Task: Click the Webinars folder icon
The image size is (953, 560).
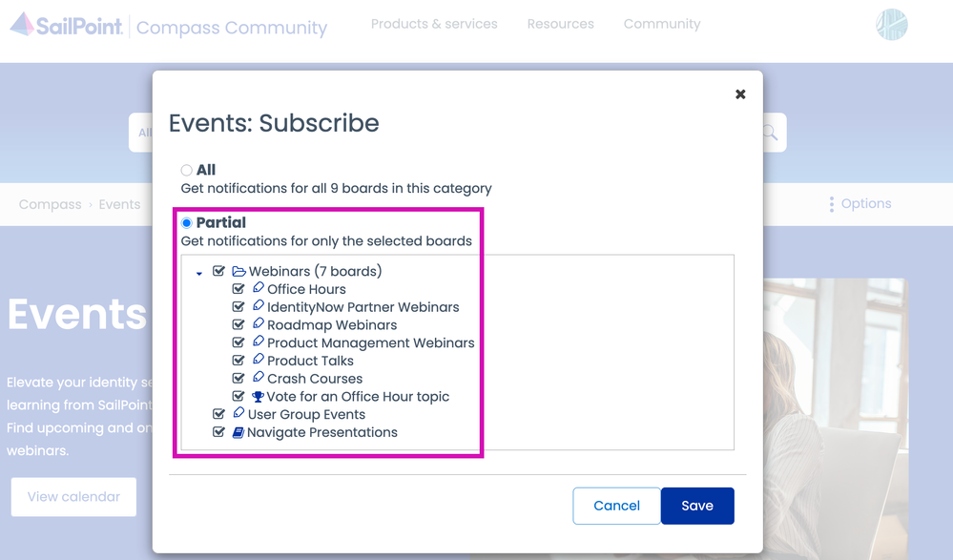Action: tap(238, 272)
